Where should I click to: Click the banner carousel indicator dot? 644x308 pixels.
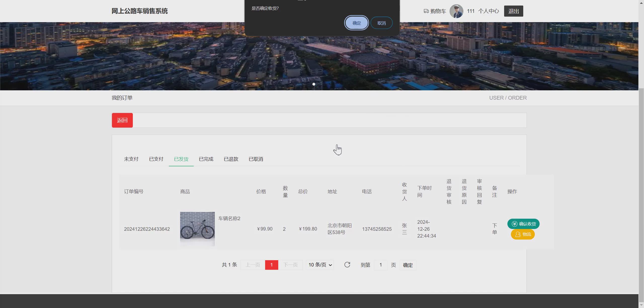pyautogui.click(x=314, y=84)
